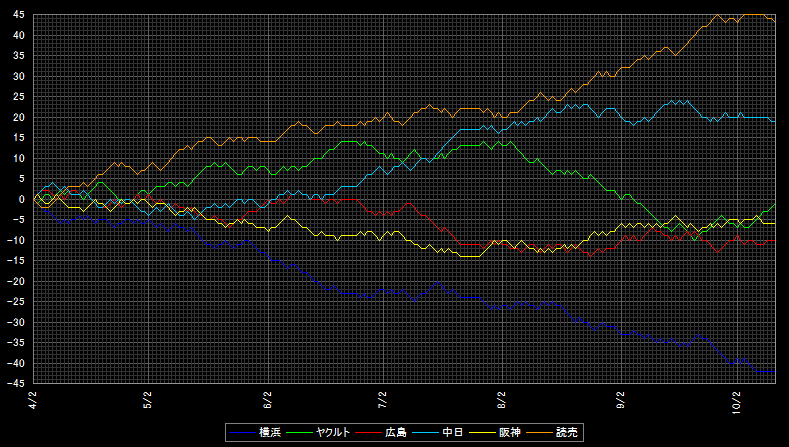The height and width of the screenshot is (447, 789).
Task: Click the 横浜 legend entry
Action: point(255,432)
